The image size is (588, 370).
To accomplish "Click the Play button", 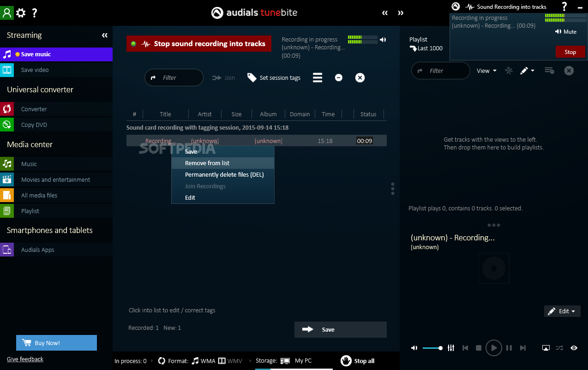I will coord(494,348).
